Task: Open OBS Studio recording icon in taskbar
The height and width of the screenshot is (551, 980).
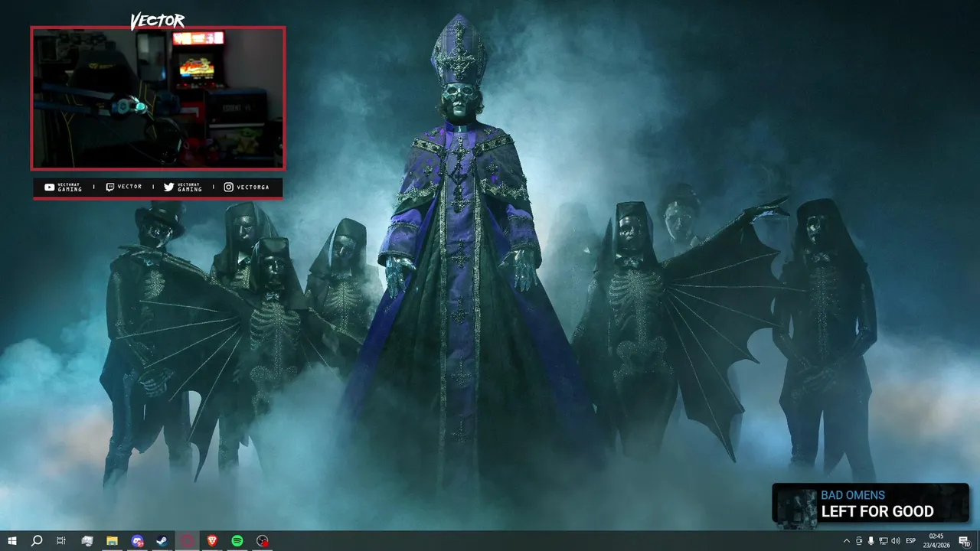Action: [263, 541]
